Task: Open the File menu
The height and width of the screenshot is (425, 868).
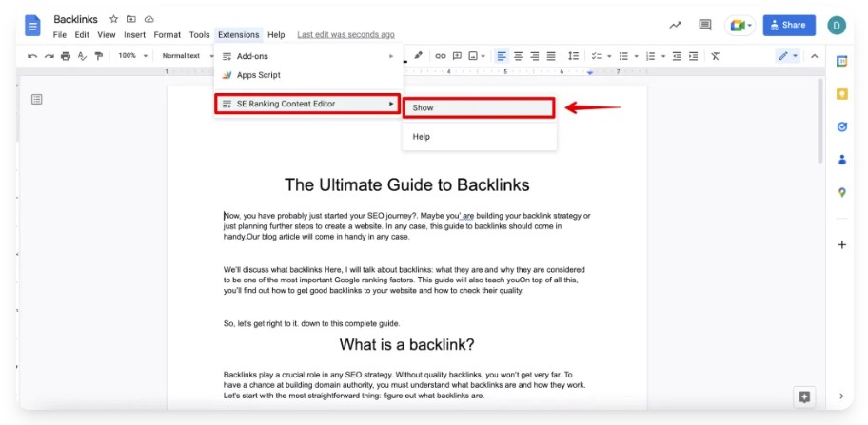Action: click(60, 35)
